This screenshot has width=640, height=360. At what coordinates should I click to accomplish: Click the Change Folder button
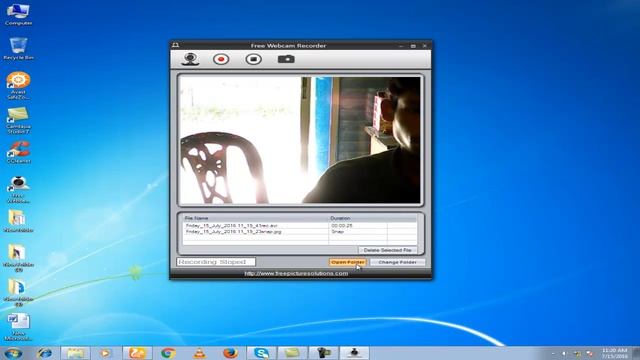pyautogui.click(x=397, y=262)
